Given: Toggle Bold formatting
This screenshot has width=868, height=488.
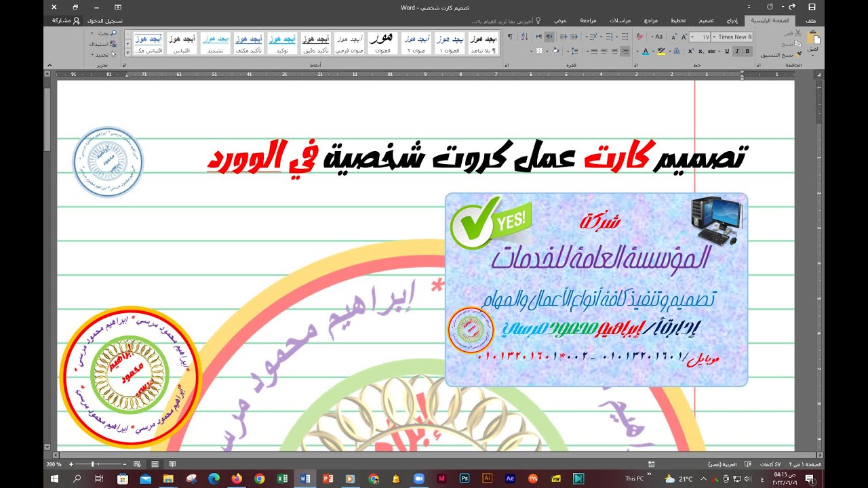Looking at the screenshot, I should tap(747, 51).
